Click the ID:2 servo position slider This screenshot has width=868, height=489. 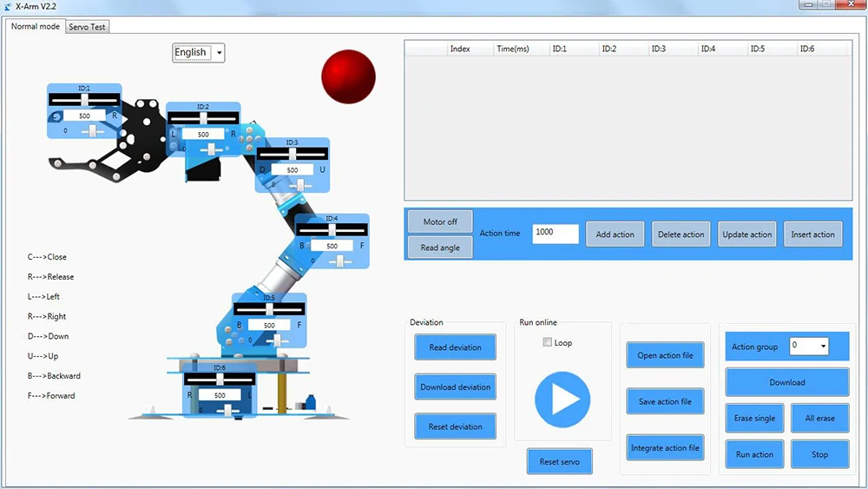(203, 118)
